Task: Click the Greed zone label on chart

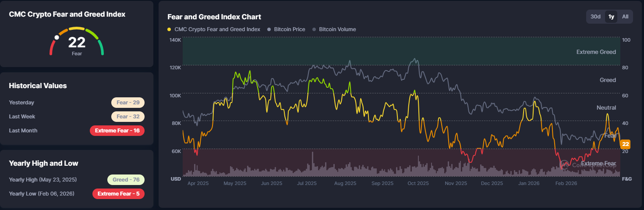Action: click(x=608, y=80)
